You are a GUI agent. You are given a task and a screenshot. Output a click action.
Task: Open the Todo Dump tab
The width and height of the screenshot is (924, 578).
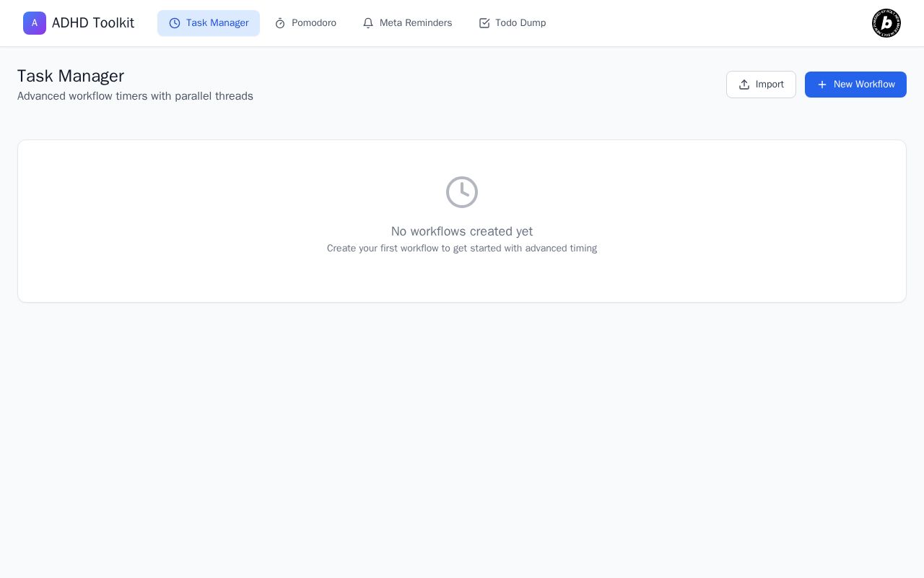(513, 23)
